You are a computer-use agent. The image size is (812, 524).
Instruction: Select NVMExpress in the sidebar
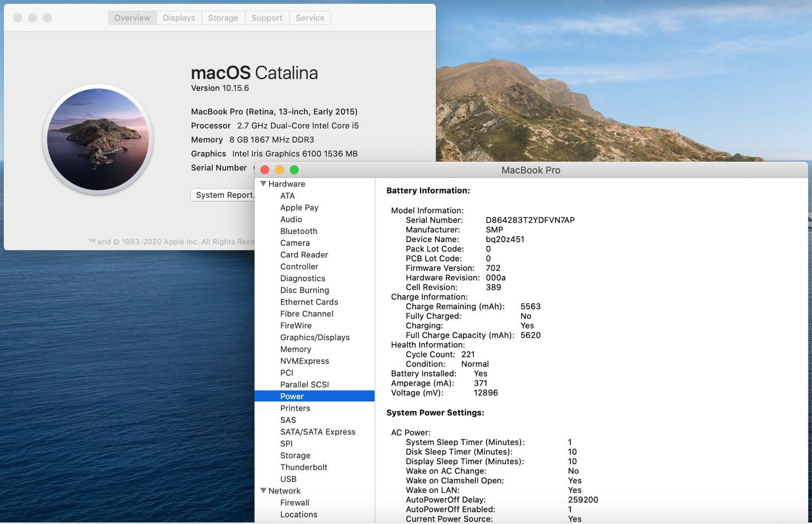pyautogui.click(x=305, y=361)
